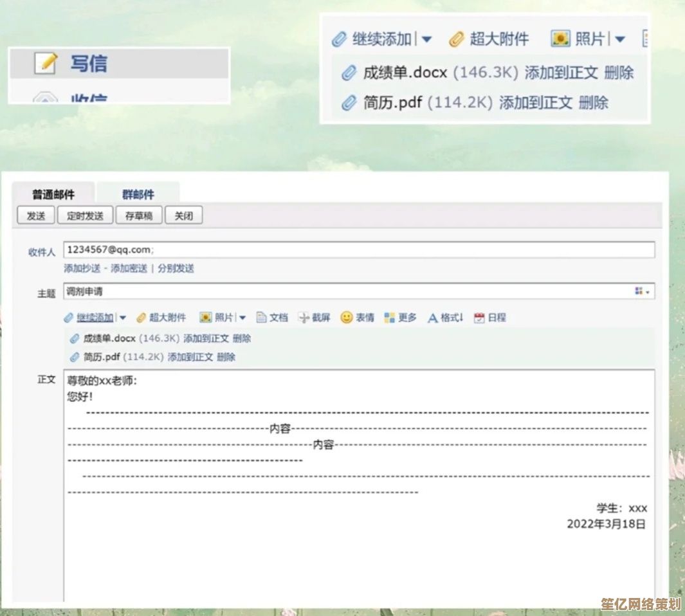Switch to 群邮件 tab
This screenshot has width=685, height=616.
138,194
